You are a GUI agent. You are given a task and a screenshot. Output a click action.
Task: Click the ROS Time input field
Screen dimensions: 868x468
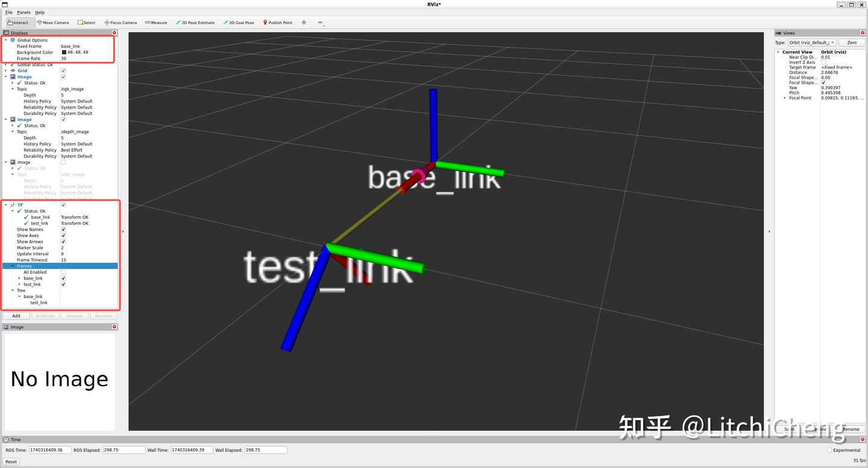point(49,449)
